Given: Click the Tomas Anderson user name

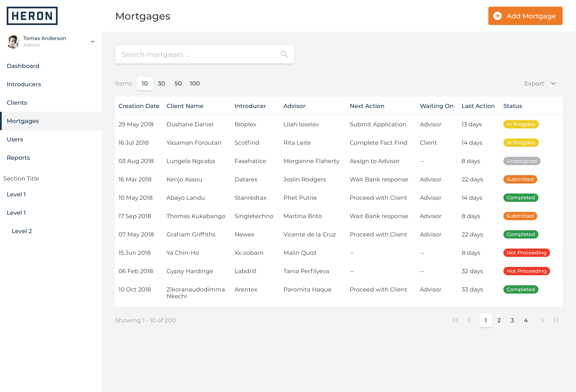Looking at the screenshot, I should pyautogui.click(x=45, y=38).
